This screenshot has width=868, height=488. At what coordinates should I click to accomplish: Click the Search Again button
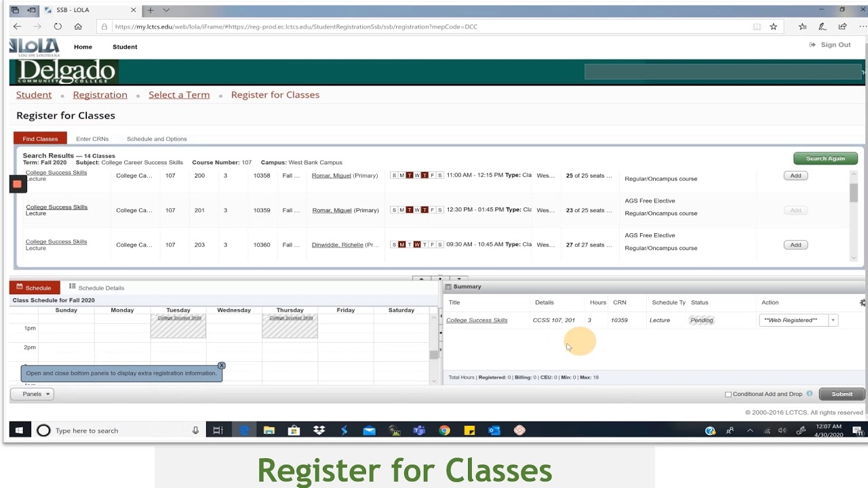click(x=825, y=158)
